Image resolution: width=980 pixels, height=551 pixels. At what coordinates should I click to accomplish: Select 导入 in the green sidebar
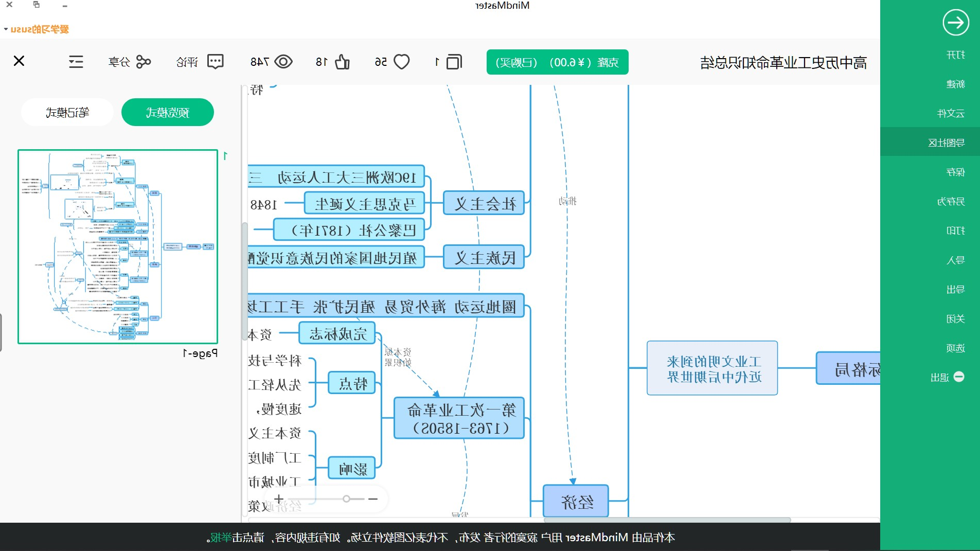click(955, 260)
